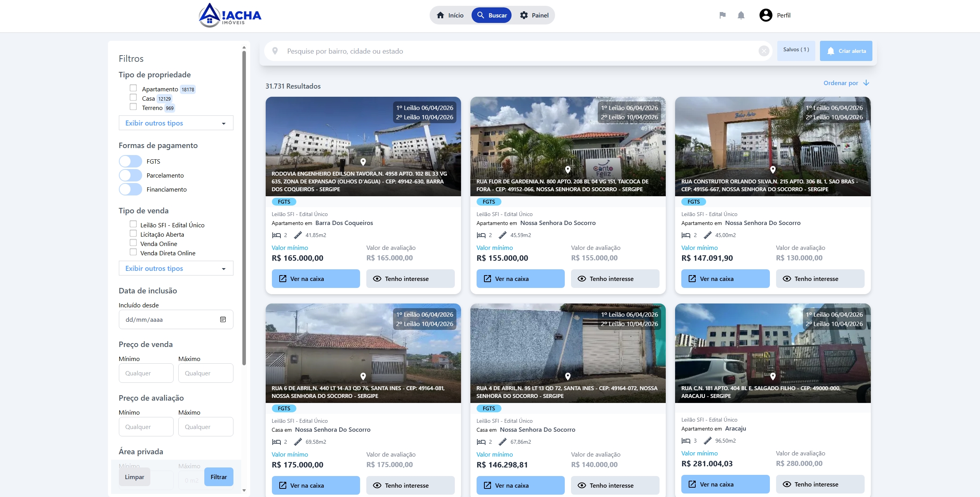The width and height of the screenshot is (980, 497).
Task: Open the Perfil avatar icon
Action: tap(766, 15)
